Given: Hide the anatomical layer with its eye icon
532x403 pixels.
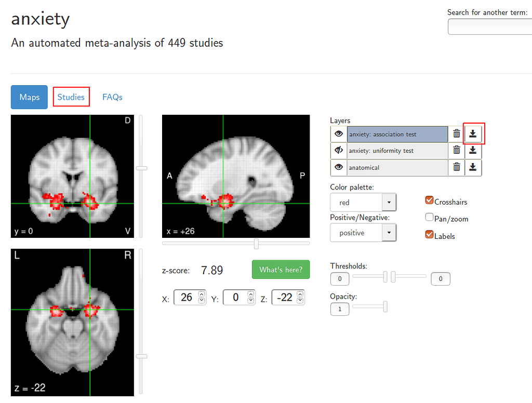Looking at the screenshot, I should tap(338, 167).
